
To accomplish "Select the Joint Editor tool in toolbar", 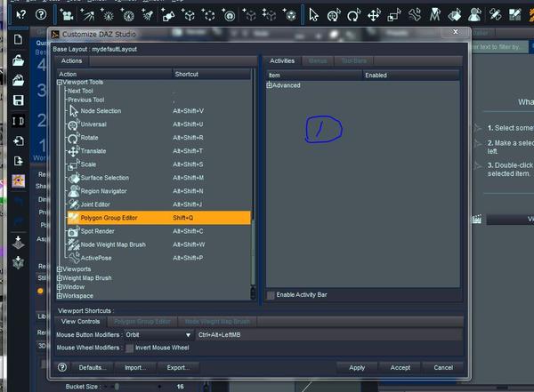I will (x=495, y=15).
